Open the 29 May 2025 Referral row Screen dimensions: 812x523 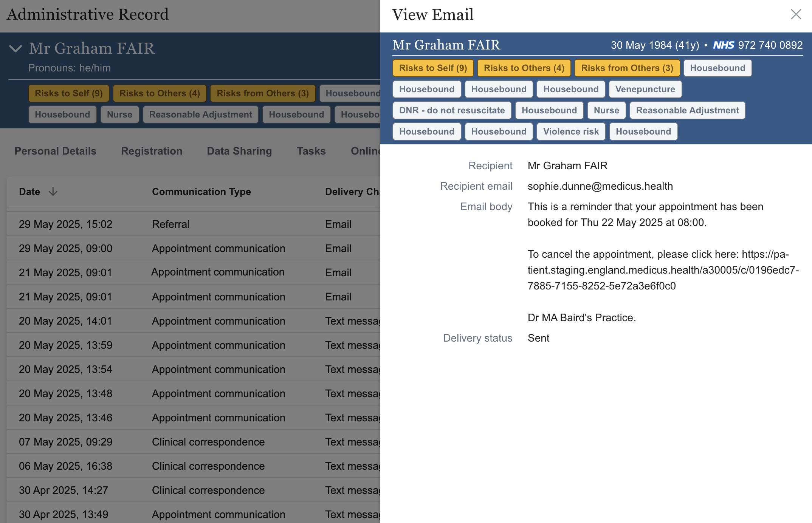click(x=170, y=224)
